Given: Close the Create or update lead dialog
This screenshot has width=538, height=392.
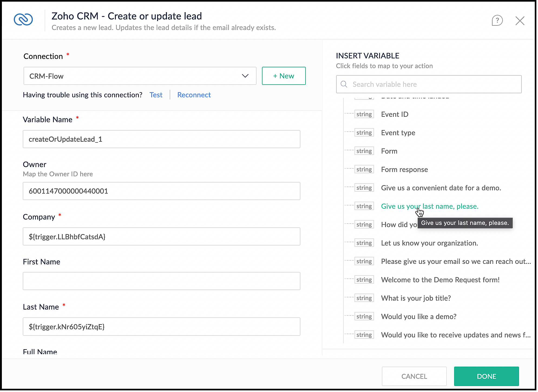Looking at the screenshot, I should click(x=520, y=21).
